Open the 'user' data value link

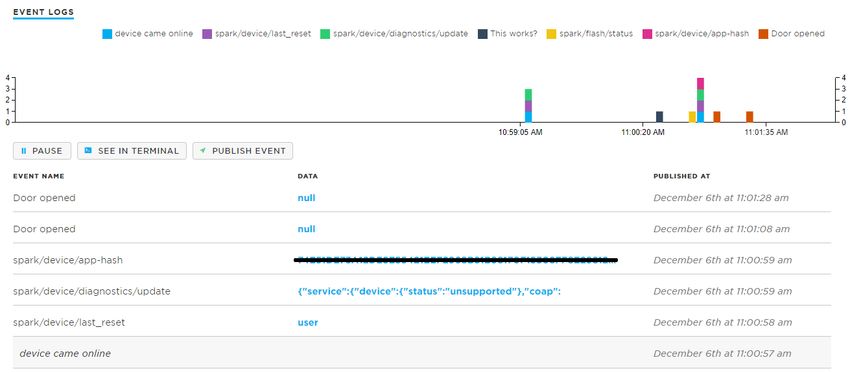(x=308, y=323)
